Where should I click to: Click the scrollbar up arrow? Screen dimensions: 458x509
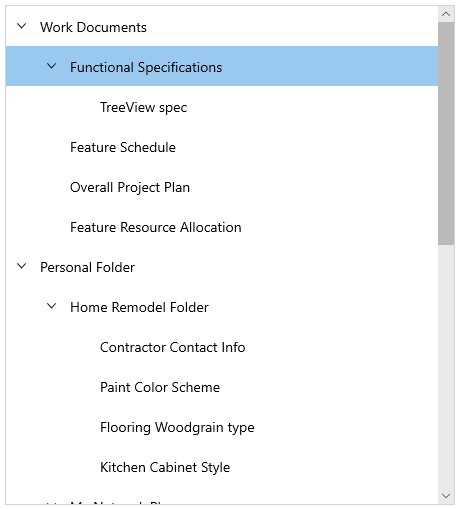(x=446, y=14)
